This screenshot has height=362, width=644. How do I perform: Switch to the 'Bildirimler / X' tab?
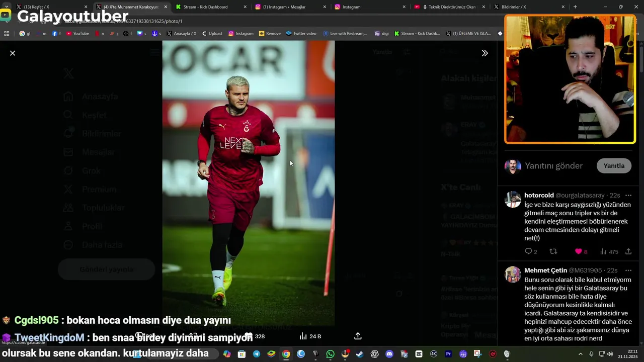529,7
